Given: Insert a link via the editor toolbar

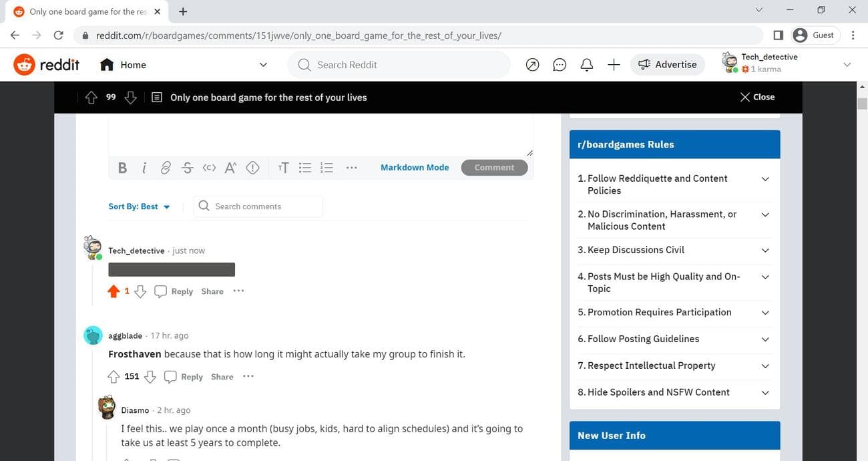Looking at the screenshot, I should (166, 168).
